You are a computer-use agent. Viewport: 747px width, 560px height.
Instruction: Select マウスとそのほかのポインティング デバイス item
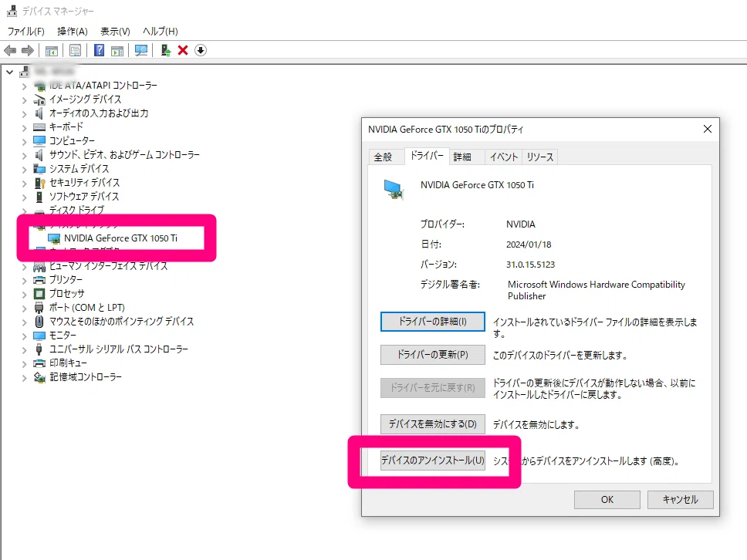pyautogui.click(x=121, y=322)
